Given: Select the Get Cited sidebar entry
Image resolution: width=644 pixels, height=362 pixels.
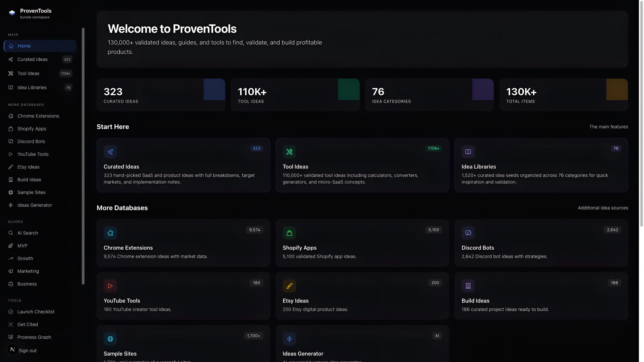Looking at the screenshot, I should [x=27, y=324].
